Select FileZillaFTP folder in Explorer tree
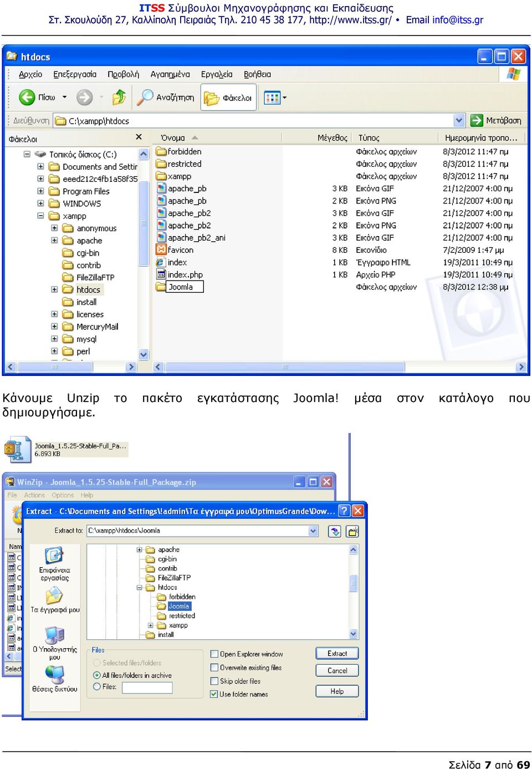This screenshot has width=532, height=769. pos(88,277)
